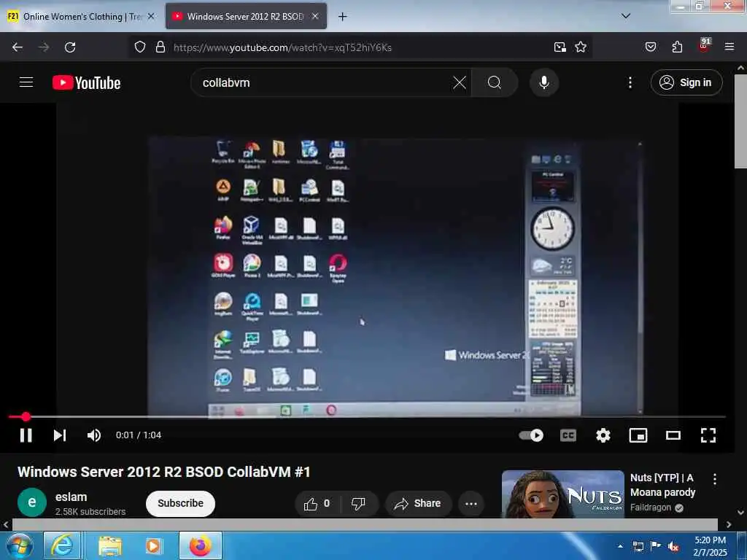Viewport: 747px width, 560px height.
Task: Click the muted volume tray icon
Action: [x=673, y=546]
